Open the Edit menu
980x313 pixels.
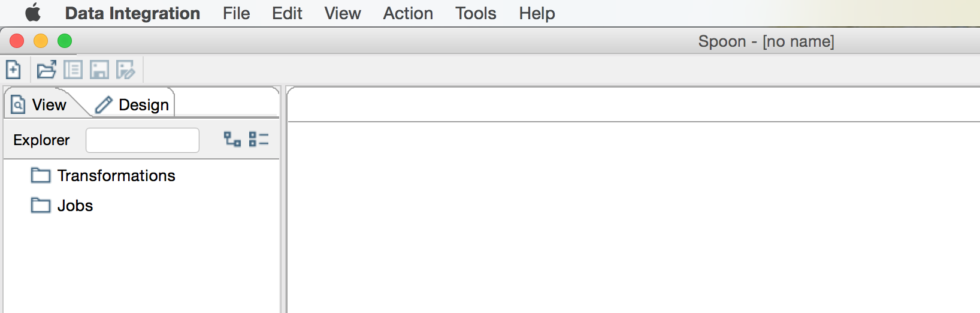click(287, 13)
